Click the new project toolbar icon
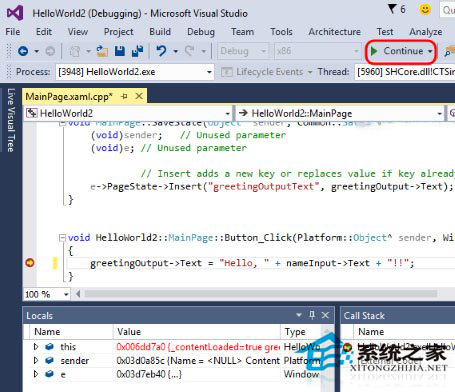Viewport: 455px width, 392px height. (x=75, y=51)
